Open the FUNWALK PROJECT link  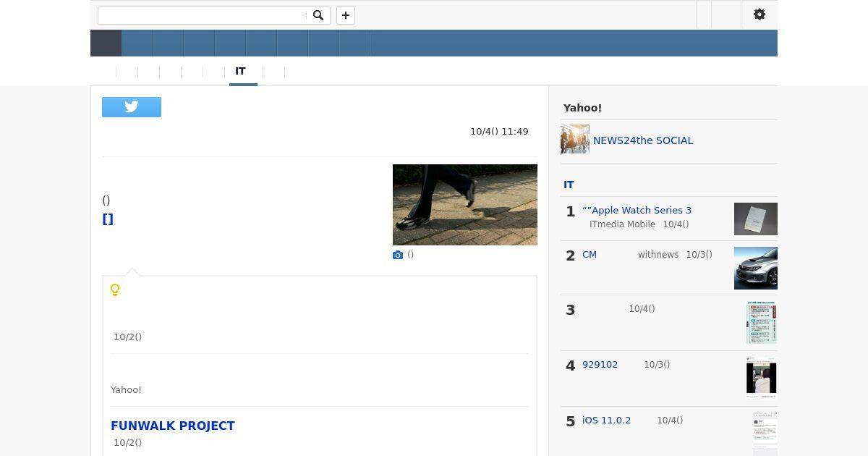pyautogui.click(x=173, y=426)
